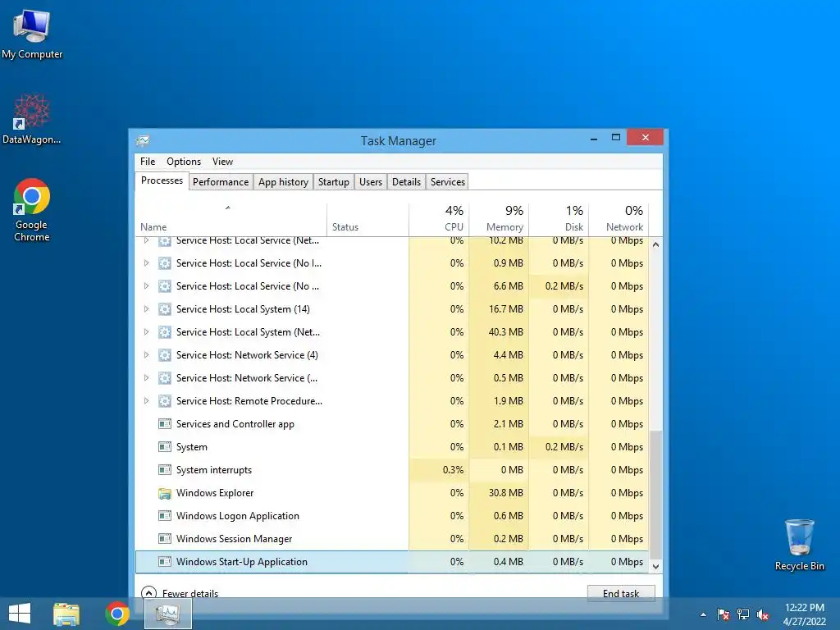
Task: Sort by the Disk column header
Action: coord(559,220)
